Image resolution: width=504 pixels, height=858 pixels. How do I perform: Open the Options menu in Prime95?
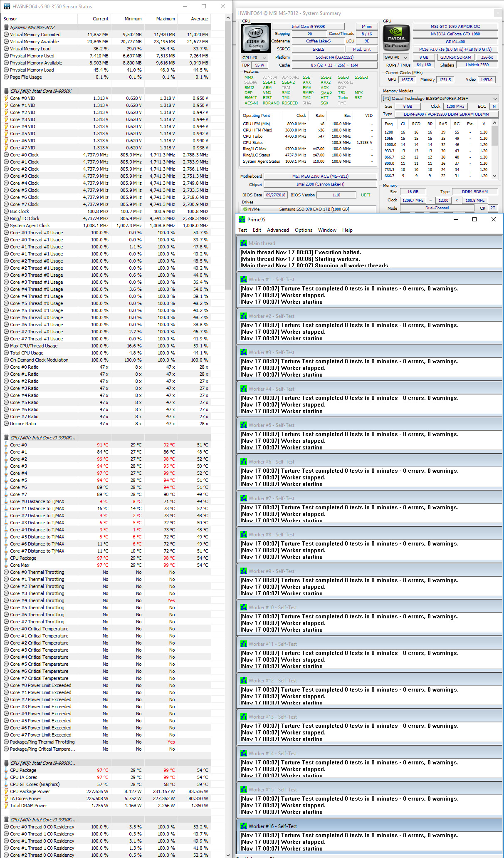coord(304,230)
